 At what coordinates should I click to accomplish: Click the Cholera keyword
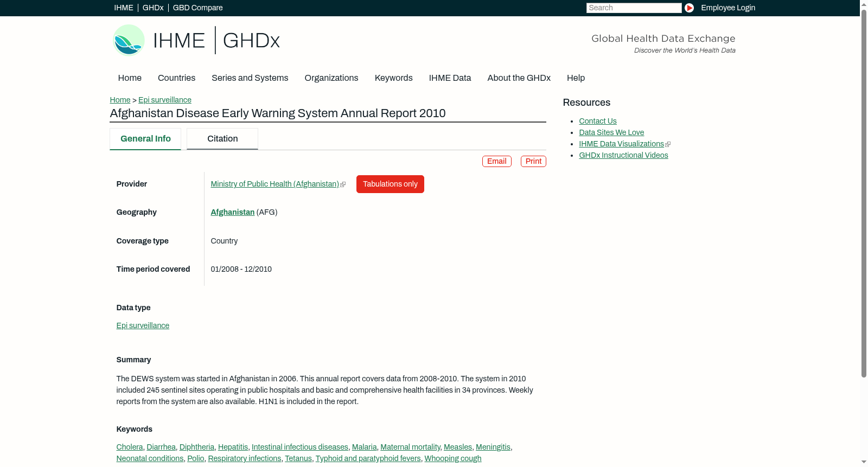[x=129, y=447]
